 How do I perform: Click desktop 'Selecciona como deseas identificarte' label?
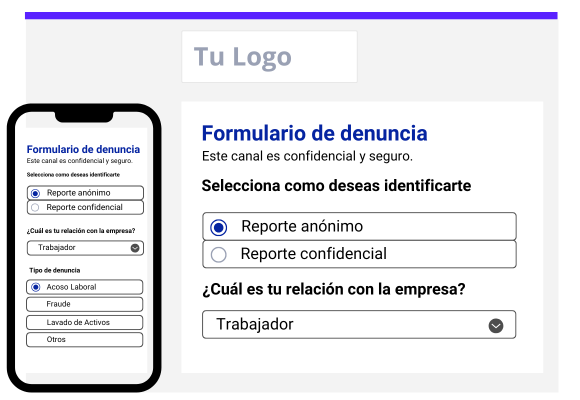(x=336, y=185)
